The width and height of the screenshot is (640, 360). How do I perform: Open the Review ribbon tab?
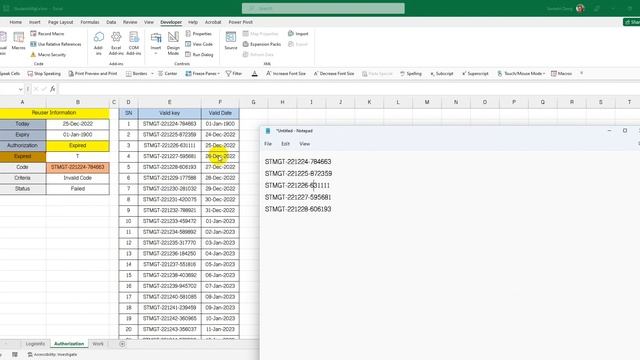click(x=130, y=22)
